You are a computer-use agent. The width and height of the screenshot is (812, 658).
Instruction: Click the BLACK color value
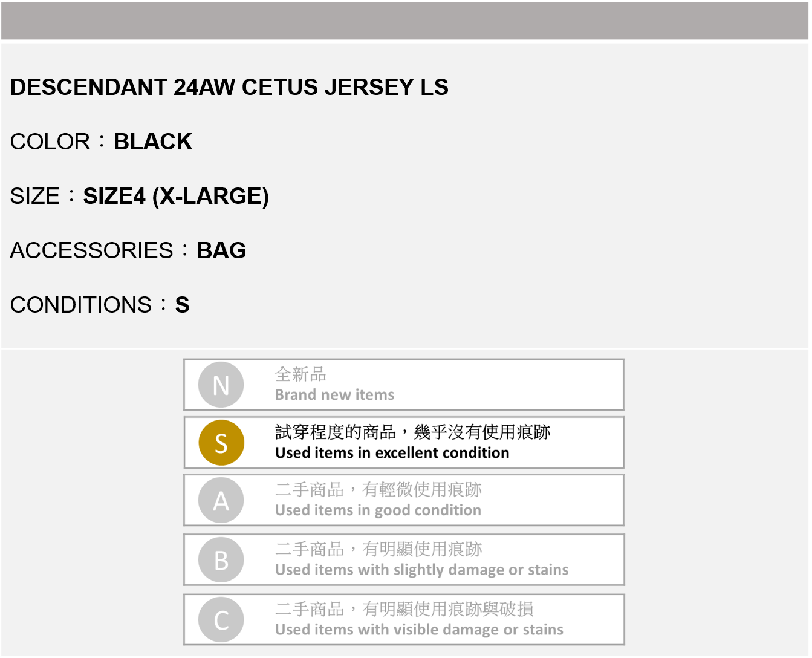tap(152, 142)
